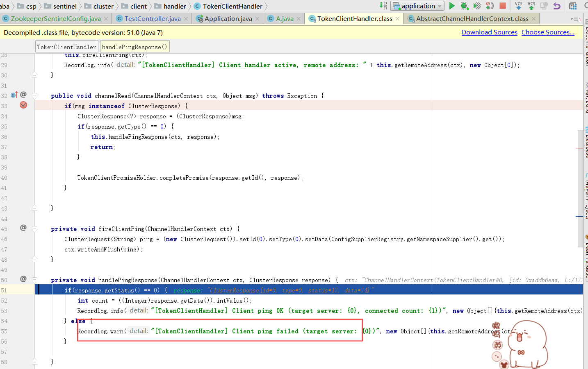Click the Download Sources link
The width and height of the screenshot is (588, 369).
pyautogui.click(x=490, y=32)
